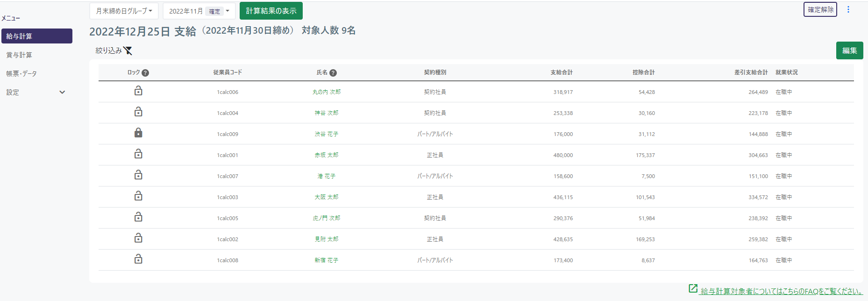
Task: Toggle lock for 港 花子 row
Action: tap(138, 175)
